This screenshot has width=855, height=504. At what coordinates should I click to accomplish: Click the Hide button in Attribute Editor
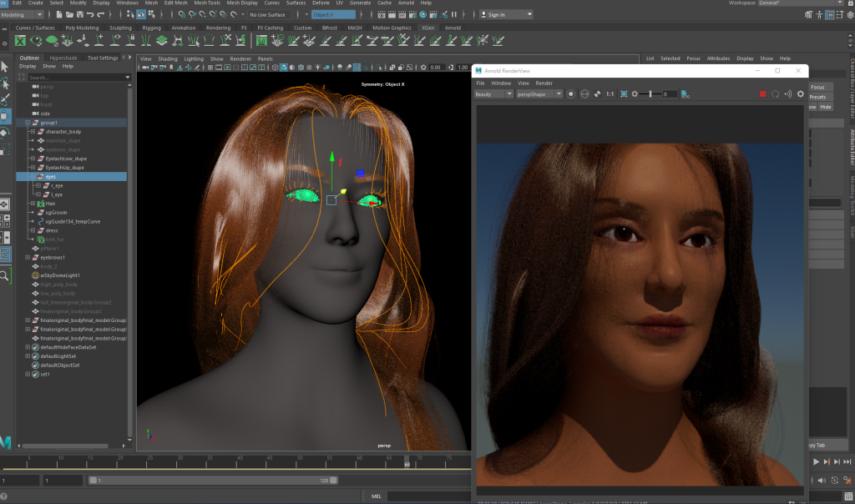pos(826,107)
